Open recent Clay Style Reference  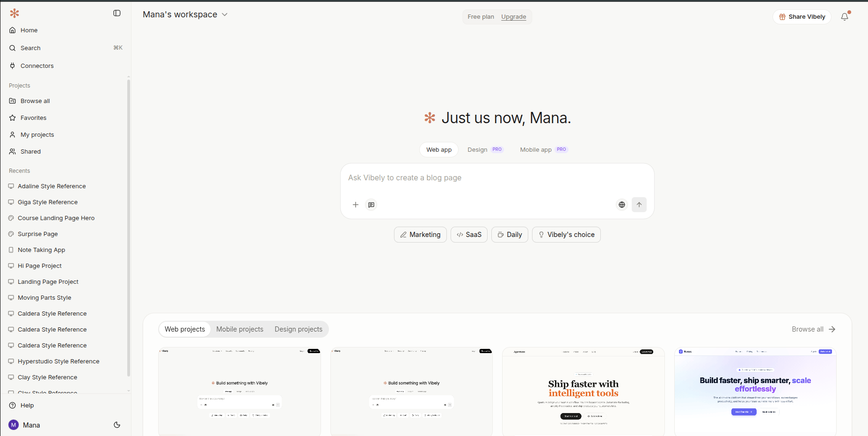click(66, 377)
